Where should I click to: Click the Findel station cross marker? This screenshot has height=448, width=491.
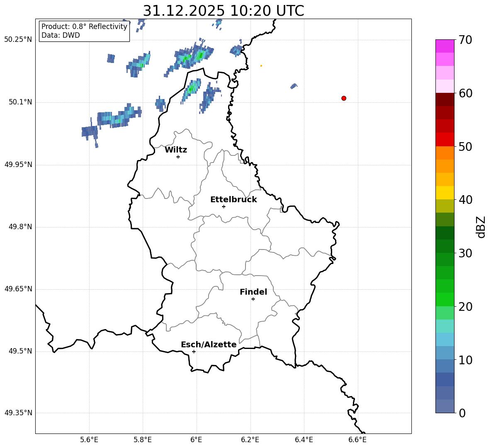(x=253, y=299)
